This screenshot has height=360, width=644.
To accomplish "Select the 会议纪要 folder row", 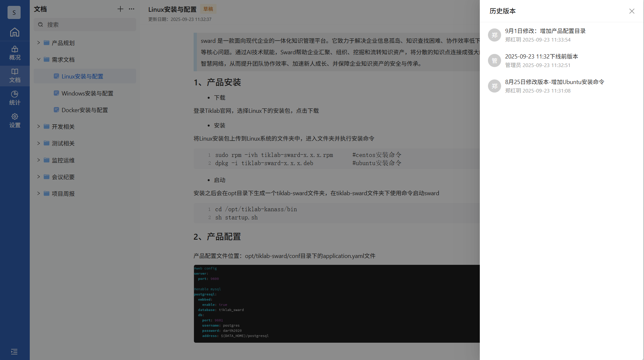I will (x=85, y=177).
